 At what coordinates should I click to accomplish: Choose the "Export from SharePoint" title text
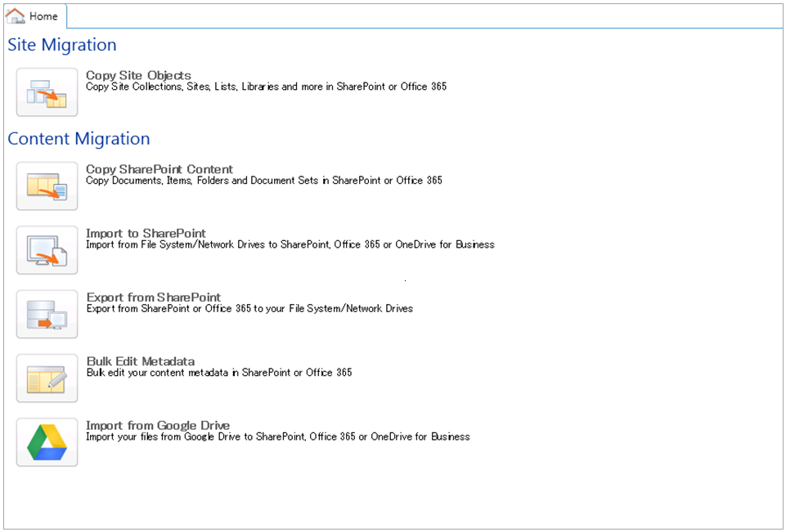click(153, 297)
